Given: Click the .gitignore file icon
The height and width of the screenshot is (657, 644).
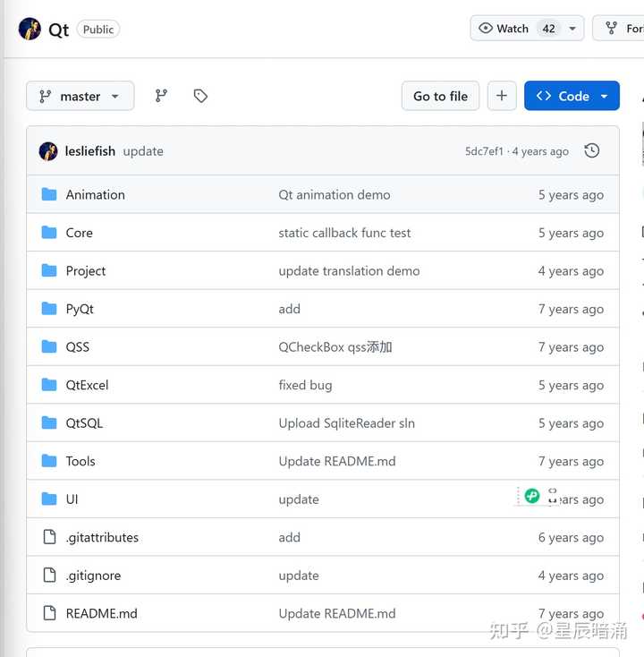Looking at the screenshot, I should (x=49, y=575).
